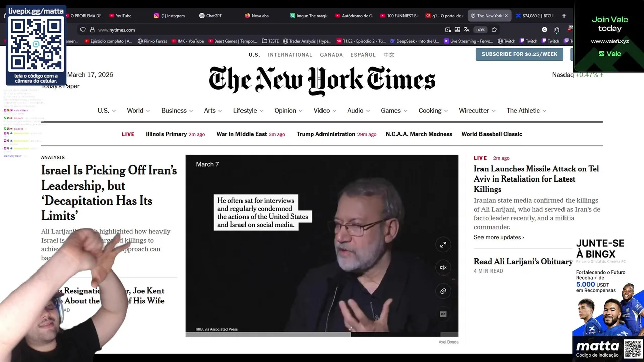644x362 pixels.
Task: Open the TESTE bookmarks folder
Action: [x=271, y=41]
